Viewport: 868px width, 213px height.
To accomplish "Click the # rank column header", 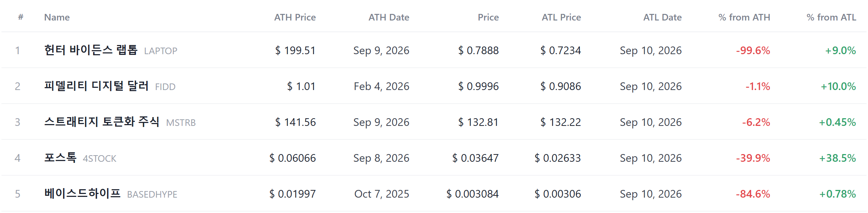I will (21, 17).
